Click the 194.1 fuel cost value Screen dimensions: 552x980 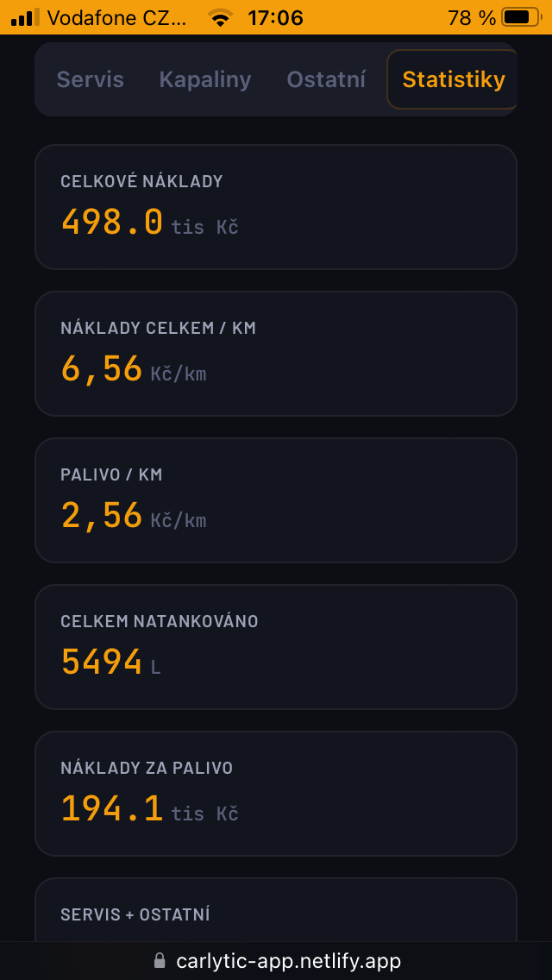112,809
